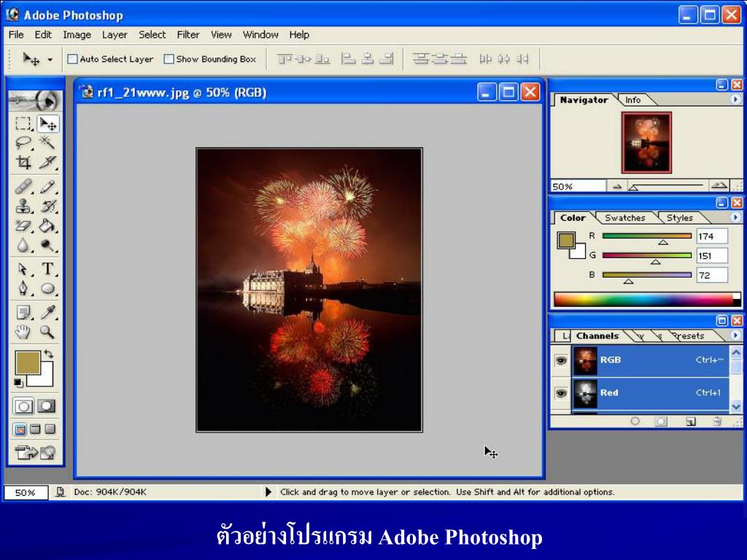This screenshot has width=747, height=560.
Task: Choose Full Screen mode
Action: [50, 429]
